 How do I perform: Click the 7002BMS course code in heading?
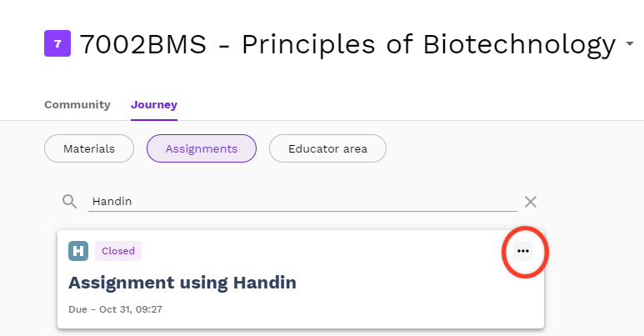[x=143, y=44]
